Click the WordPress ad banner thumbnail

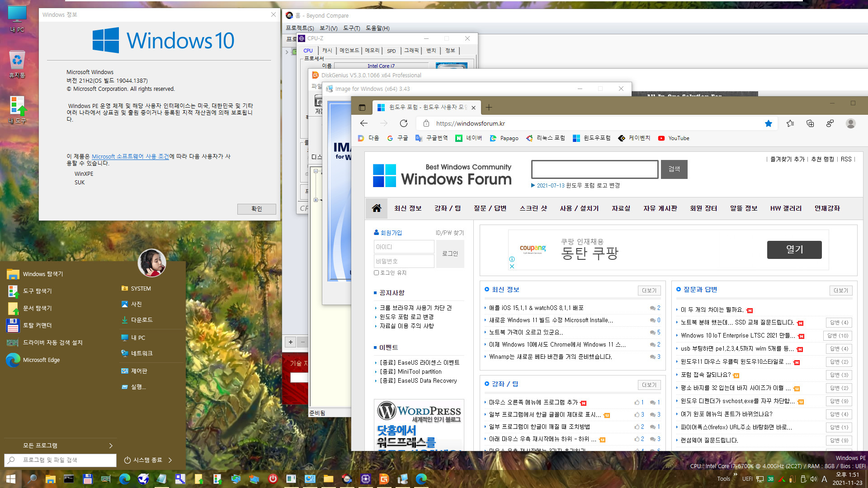point(419,425)
